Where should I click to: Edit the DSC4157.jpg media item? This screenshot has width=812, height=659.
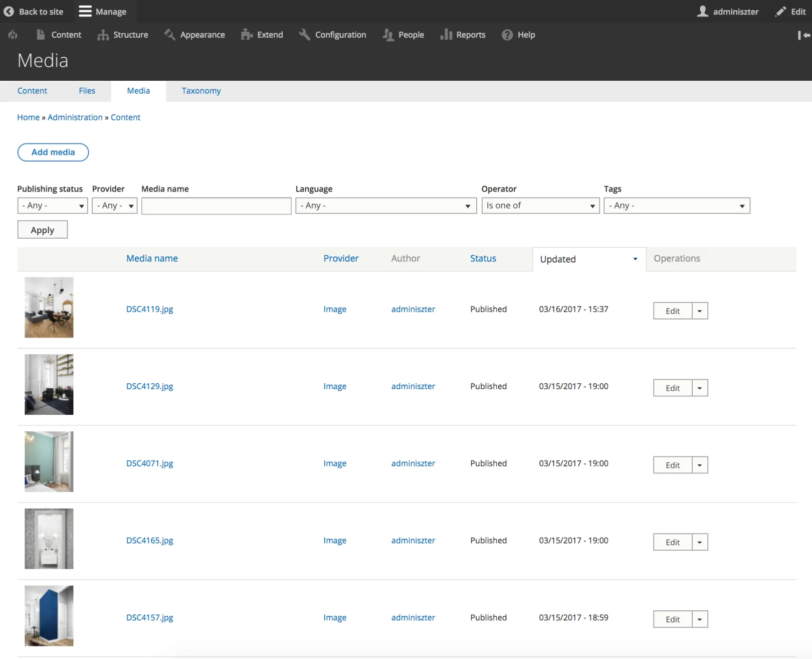(673, 619)
